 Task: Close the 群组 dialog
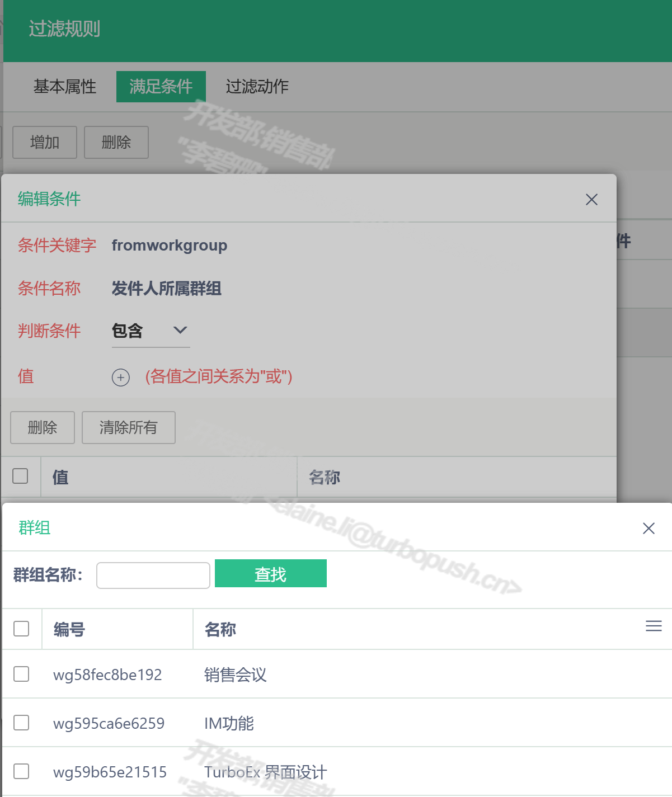pos(648,529)
